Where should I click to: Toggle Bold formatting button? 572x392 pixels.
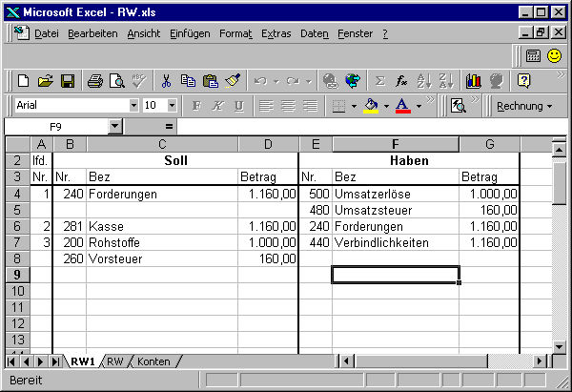point(197,106)
